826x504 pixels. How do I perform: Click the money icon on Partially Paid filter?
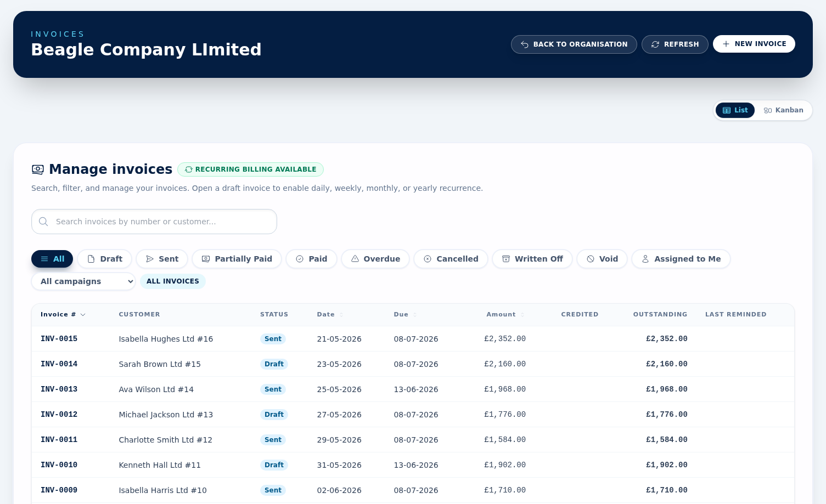coord(206,259)
